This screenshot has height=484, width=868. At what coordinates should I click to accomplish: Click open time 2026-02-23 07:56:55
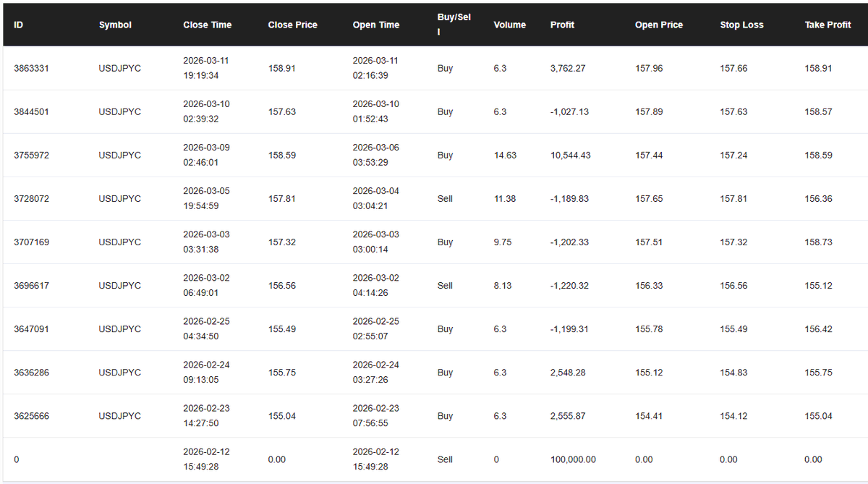376,415
